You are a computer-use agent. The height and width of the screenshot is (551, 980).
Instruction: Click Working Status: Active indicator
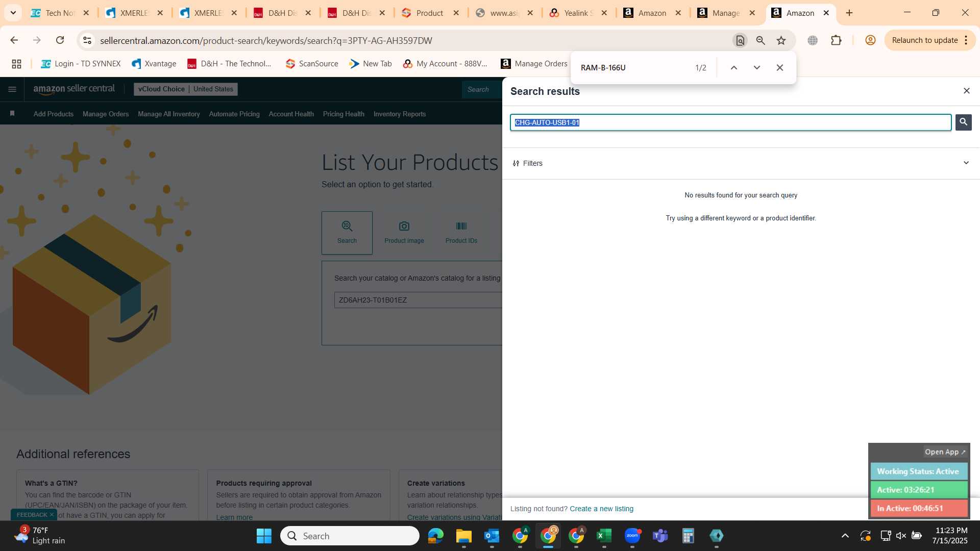coord(919,471)
